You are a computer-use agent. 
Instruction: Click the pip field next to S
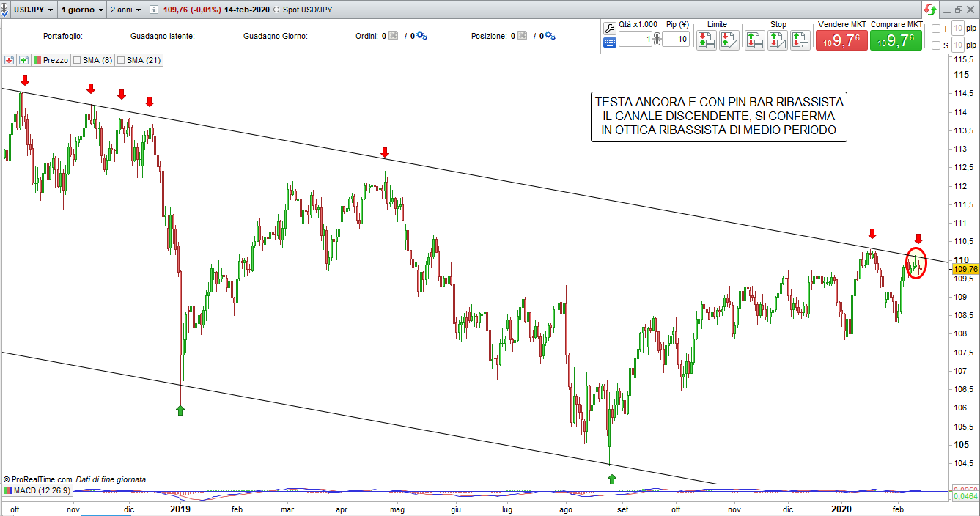[958, 45]
